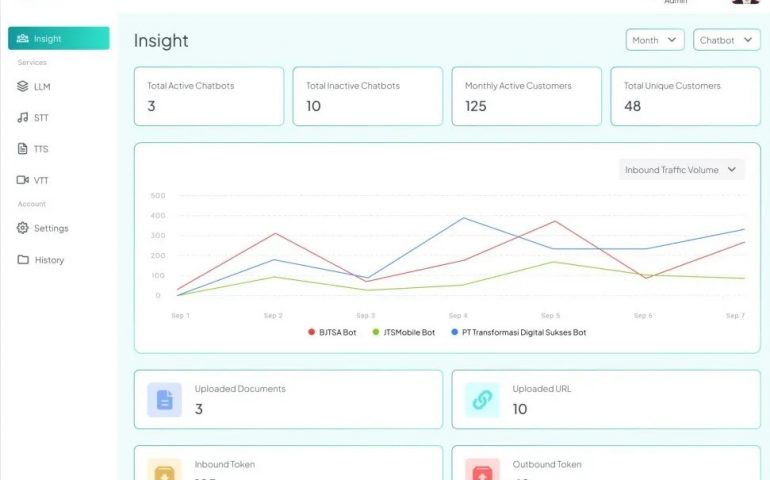The height and width of the screenshot is (480, 770).
Task: Click the TTS document icon in sidebar
Action: pyautogui.click(x=23, y=149)
